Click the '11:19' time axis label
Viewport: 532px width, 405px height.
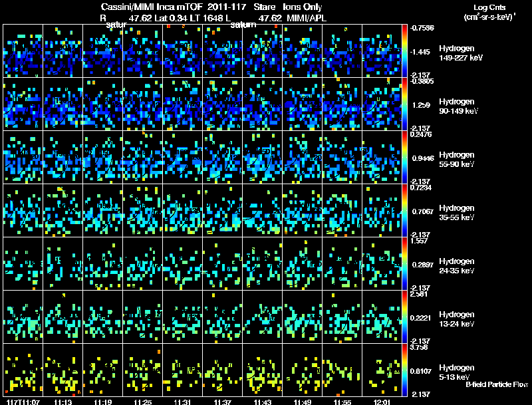[x=103, y=402]
